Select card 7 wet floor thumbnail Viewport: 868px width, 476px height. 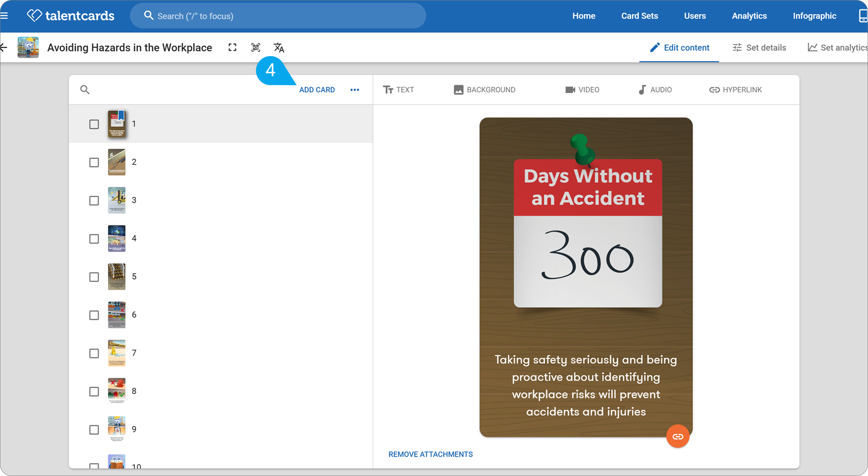117,353
